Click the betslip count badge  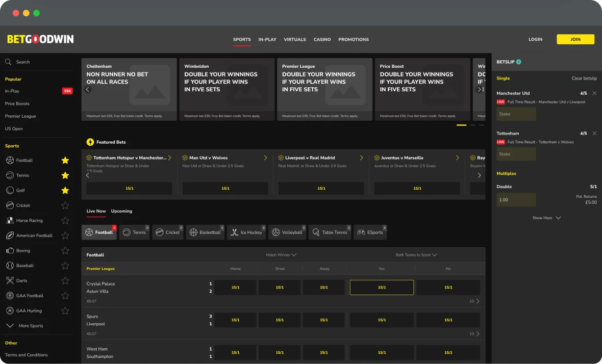coord(519,62)
